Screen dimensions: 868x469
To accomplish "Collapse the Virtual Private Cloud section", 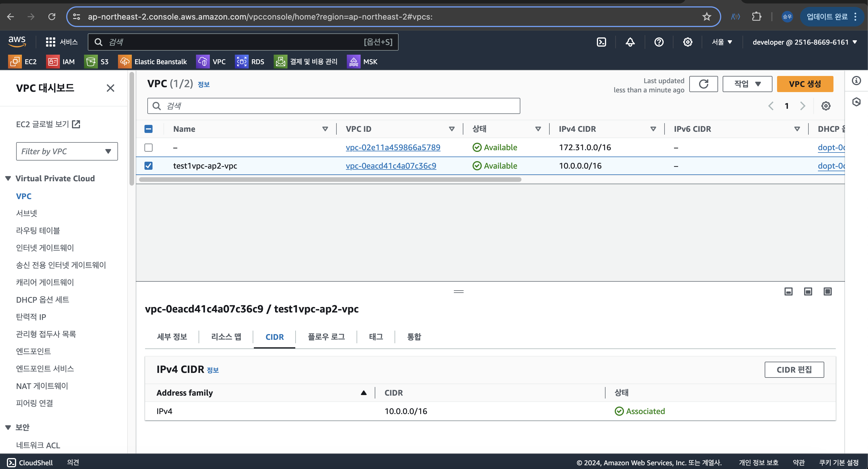I will 8,178.
